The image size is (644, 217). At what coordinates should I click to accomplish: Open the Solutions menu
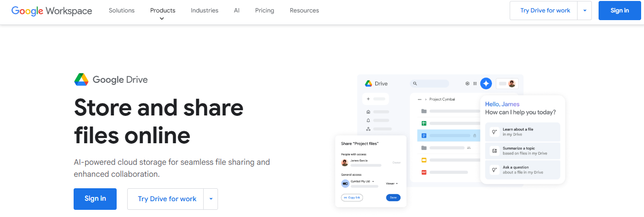pyautogui.click(x=121, y=10)
